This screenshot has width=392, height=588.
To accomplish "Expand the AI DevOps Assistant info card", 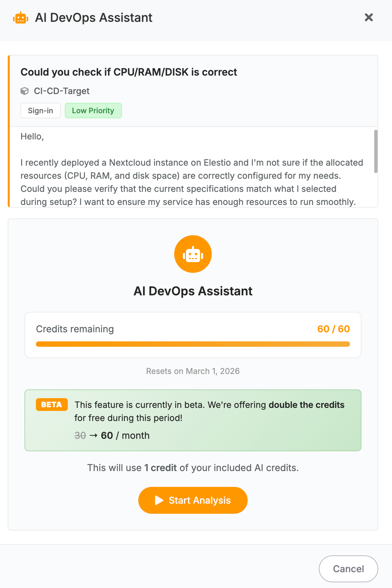I will (193, 291).
